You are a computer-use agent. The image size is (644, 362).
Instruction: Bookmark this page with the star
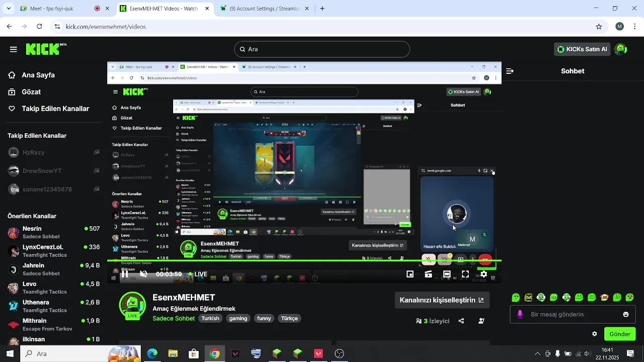(x=599, y=26)
